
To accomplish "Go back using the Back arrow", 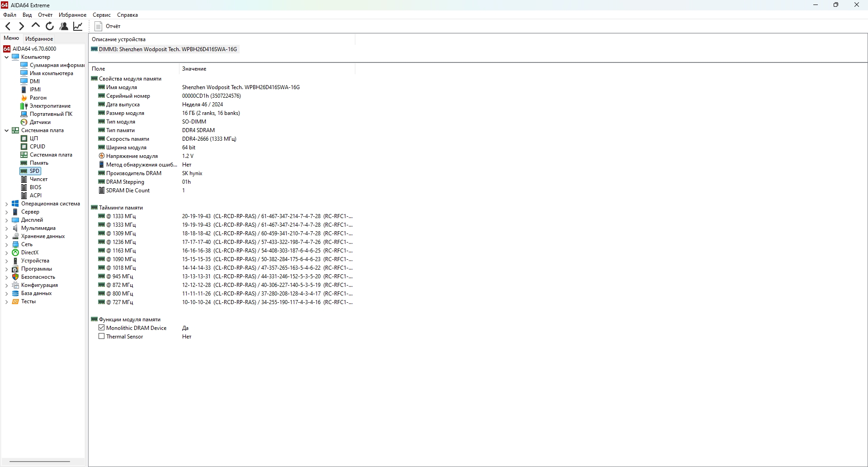I will (8, 26).
